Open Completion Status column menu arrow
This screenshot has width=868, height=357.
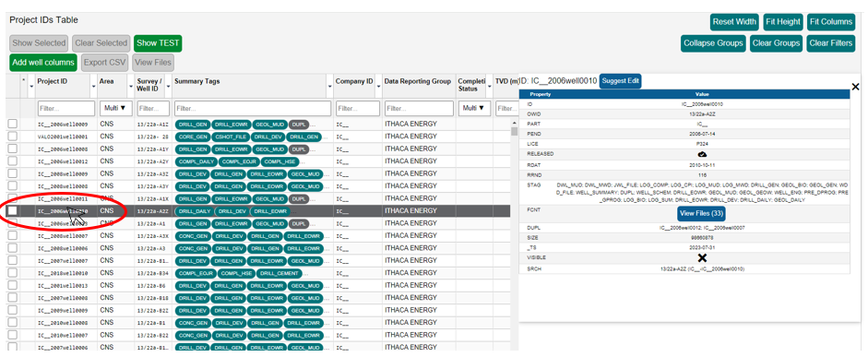point(490,87)
